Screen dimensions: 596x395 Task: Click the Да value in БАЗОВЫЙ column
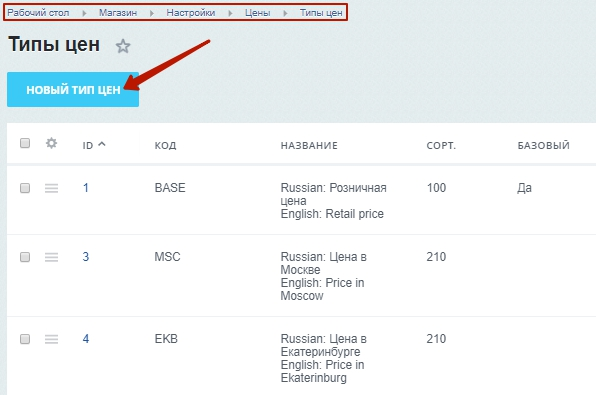[x=524, y=188]
